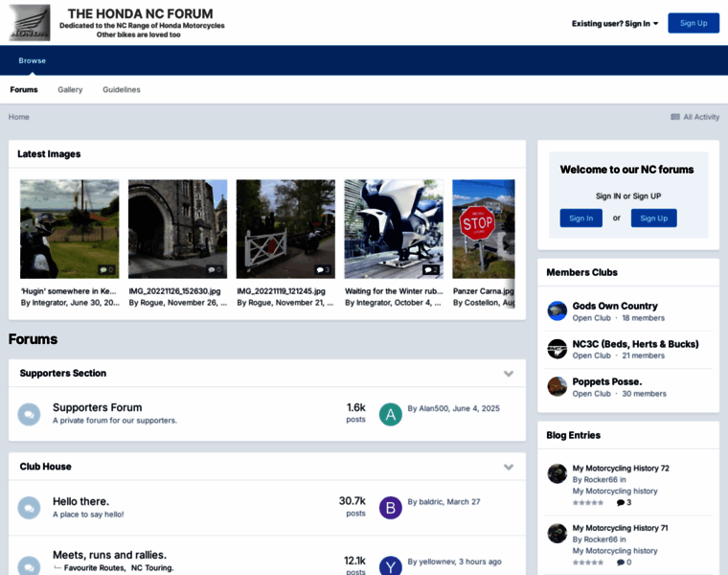Click Sign In button in welcome box
The width and height of the screenshot is (728, 575).
click(x=580, y=218)
